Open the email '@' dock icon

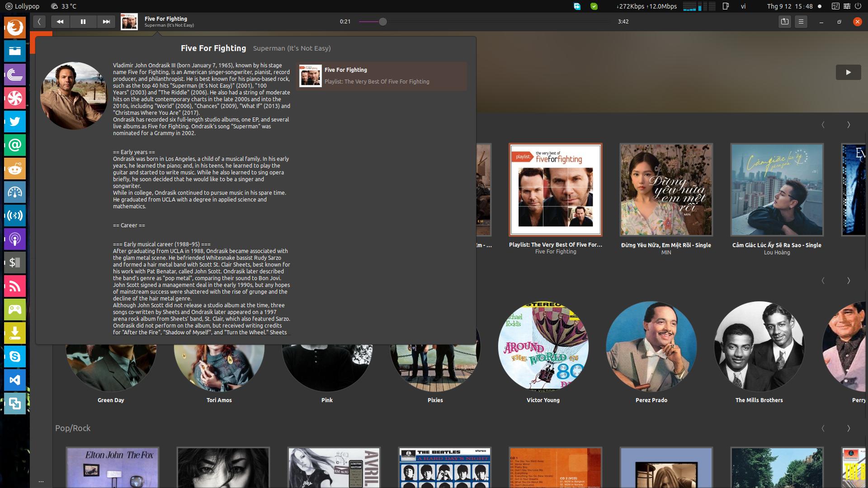tap(15, 145)
